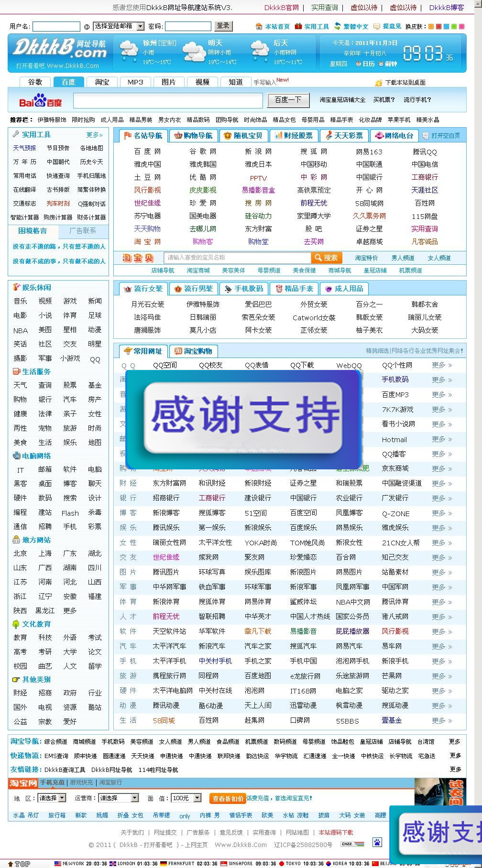Viewport: 482px width, 868px height.
Task: Click the paw icon in footer
Action: pos(377,842)
